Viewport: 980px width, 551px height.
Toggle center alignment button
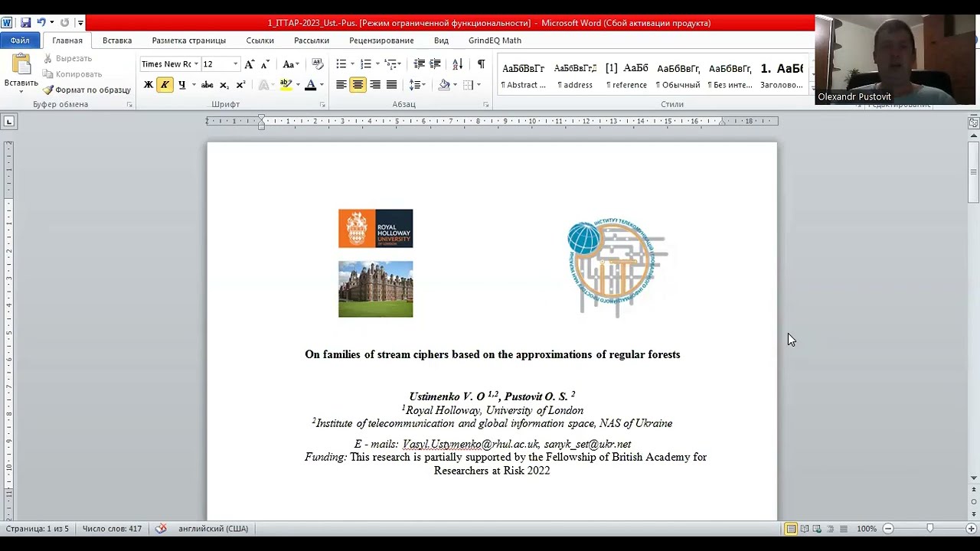[358, 85]
